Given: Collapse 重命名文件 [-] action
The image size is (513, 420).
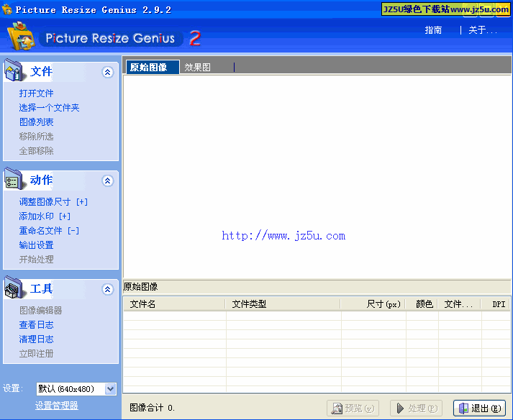Looking at the screenshot, I should pyautogui.click(x=49, y=231).
